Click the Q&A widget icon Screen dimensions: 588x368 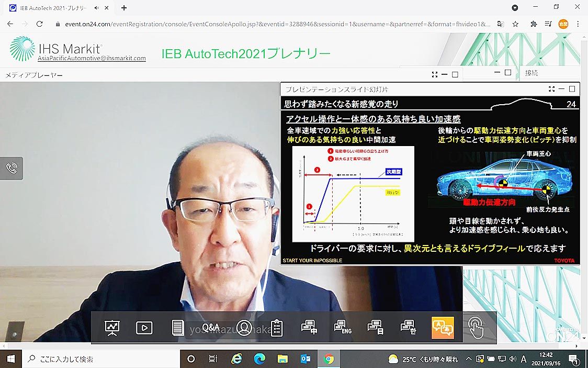tap(210, 328)
